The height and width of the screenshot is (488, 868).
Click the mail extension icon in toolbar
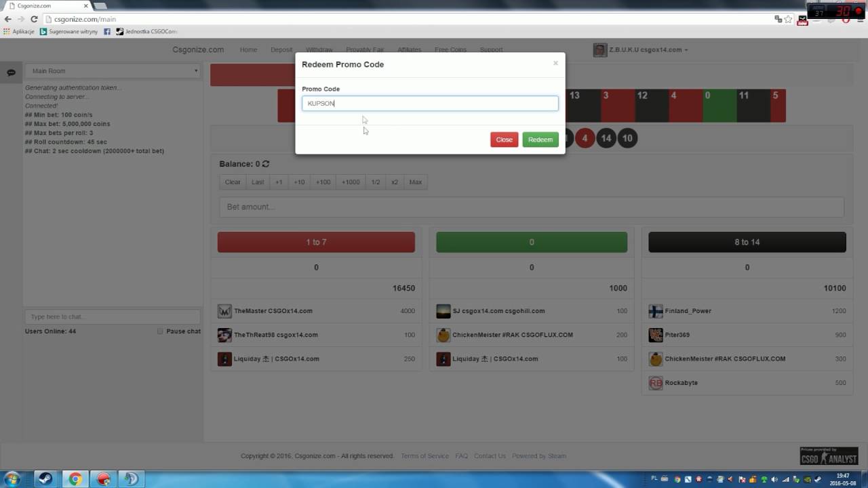pos(802,20)
